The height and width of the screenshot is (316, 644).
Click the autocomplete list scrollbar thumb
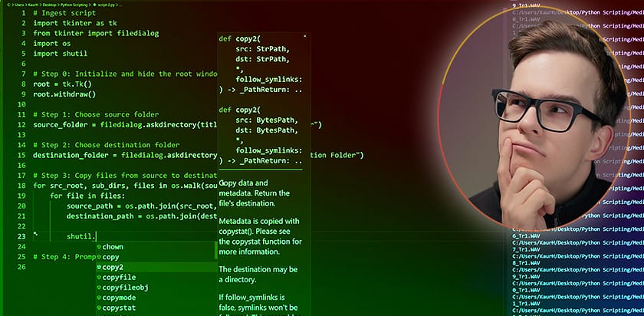pyautogui.click(x=216, y=251)
